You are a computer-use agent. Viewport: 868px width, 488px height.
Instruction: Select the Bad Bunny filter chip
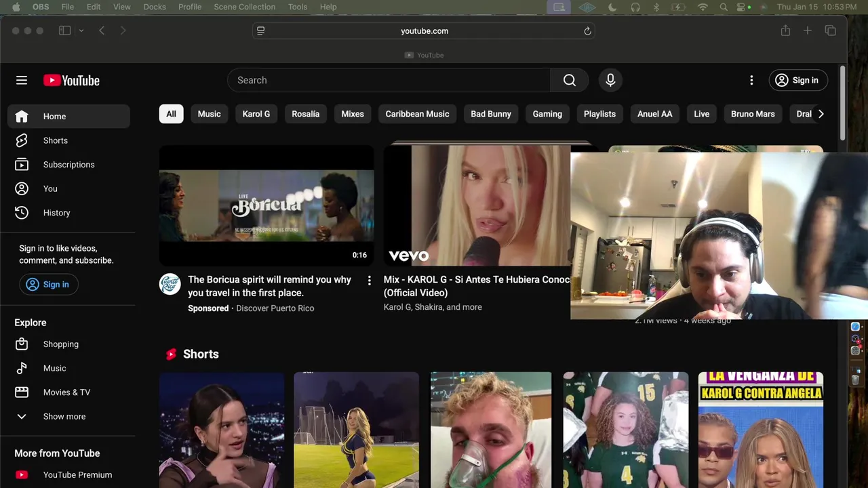click(x=491, y=114)
